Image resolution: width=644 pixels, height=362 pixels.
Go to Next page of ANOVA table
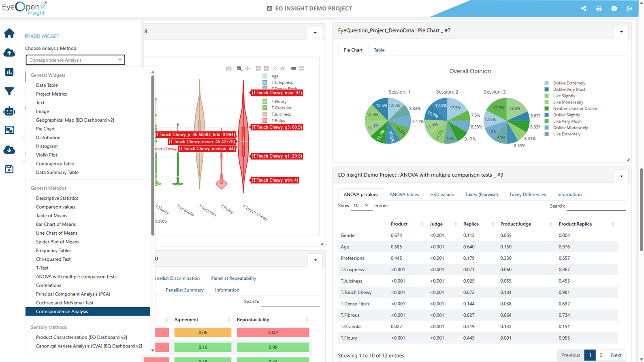pyautogui.click(x=616, y=355)
